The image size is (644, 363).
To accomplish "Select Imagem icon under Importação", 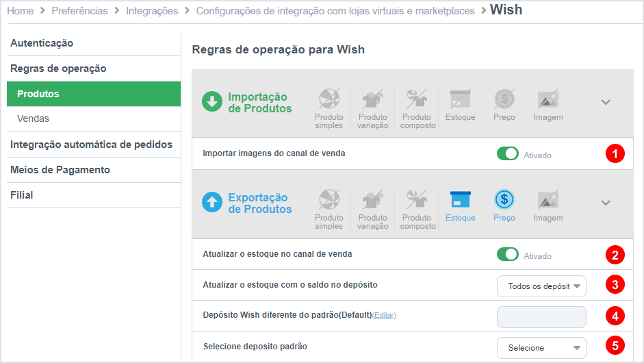I will 548,99.
